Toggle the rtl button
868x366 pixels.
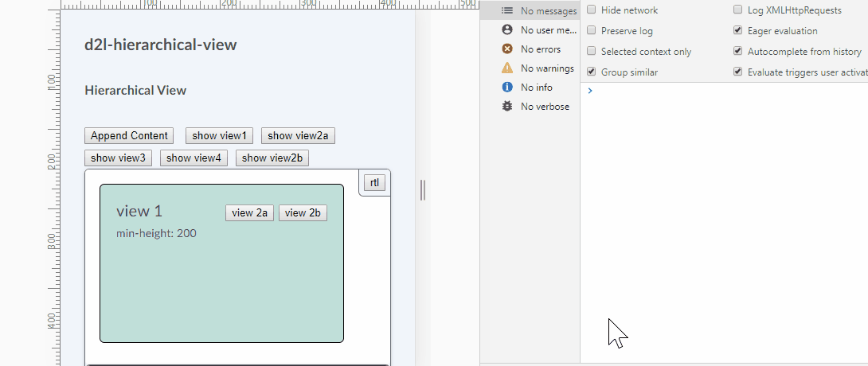click(374, 182)
